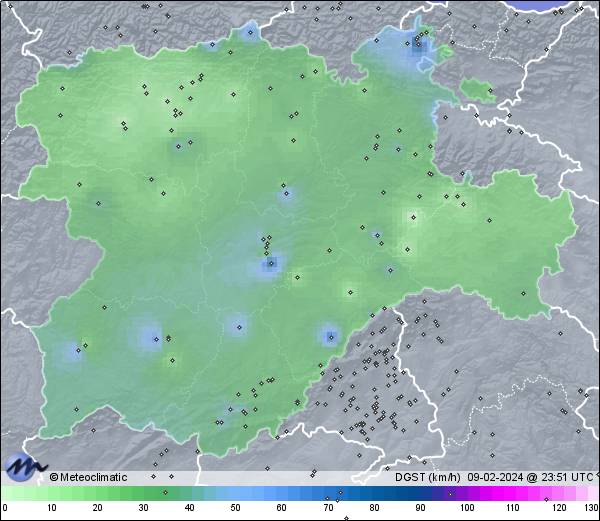
Task: Select station marker in the detached green enclave
Action: point(490,90)
